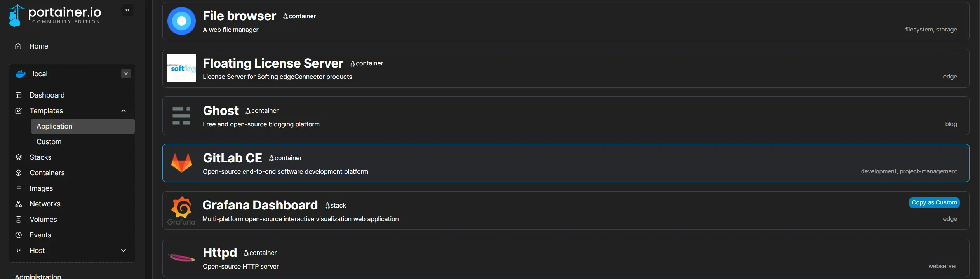Click the Portainer.io logo

point(55,16)
